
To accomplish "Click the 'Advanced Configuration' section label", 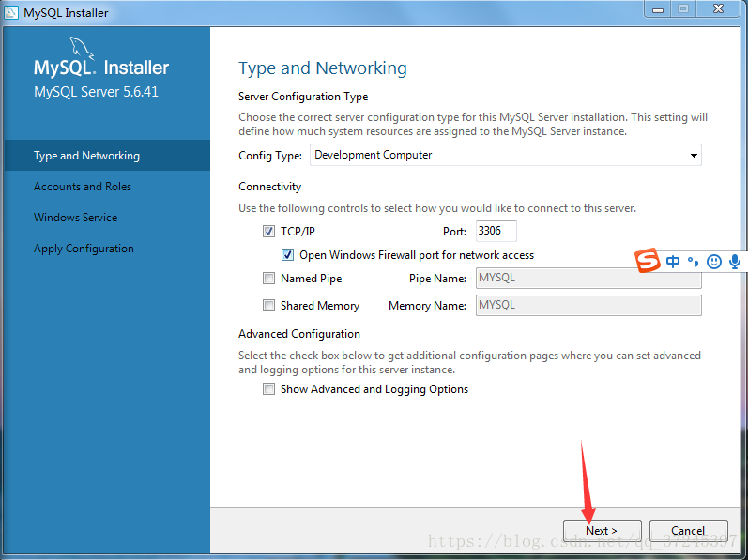I will [299, 334].
